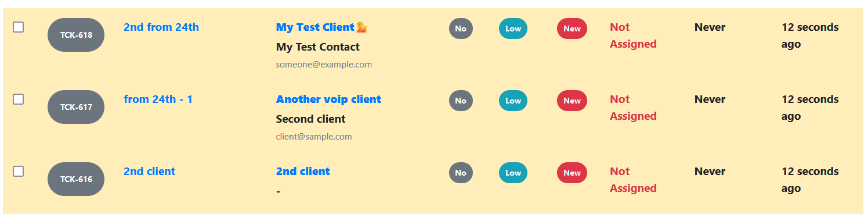The width and height of the screenshot is (868, 214).
Task: Open the TCK-616 ticket badge
Action: [76, 179]
